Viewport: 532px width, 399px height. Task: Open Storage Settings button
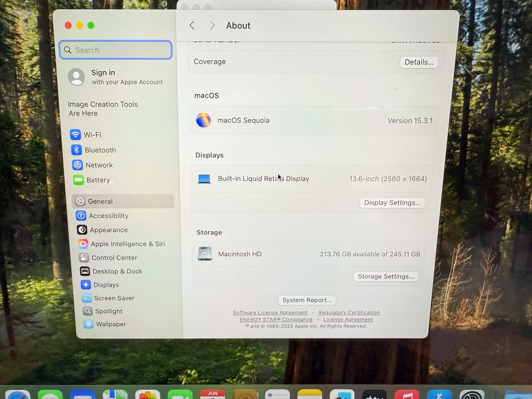[386, 276]
